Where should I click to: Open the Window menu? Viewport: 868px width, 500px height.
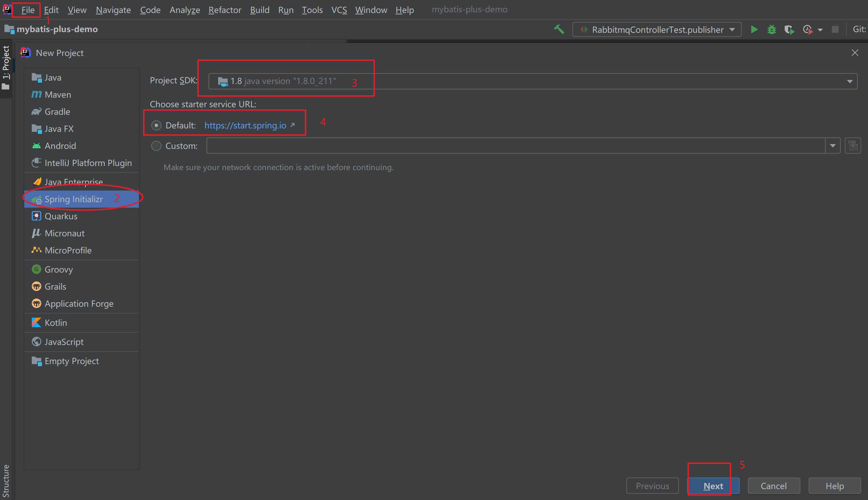tap(371, 10)
